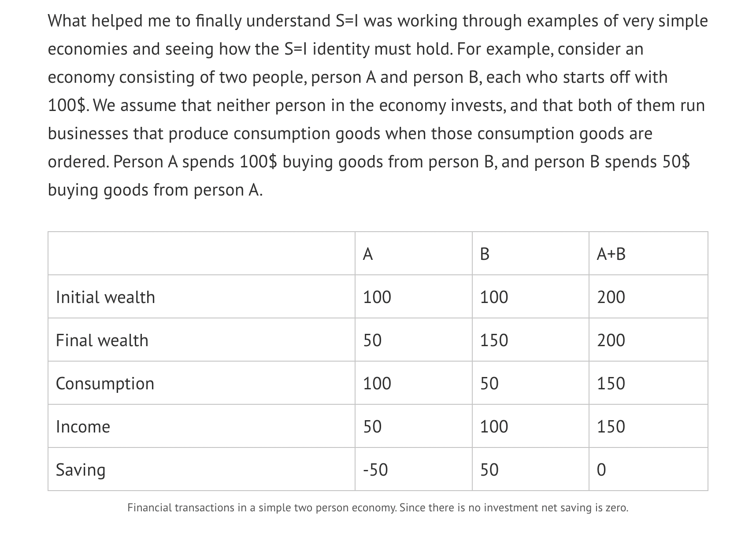Image resolution: width=756 pixels, height=547 pixels.
Task: Select the Final wealth row label
Action: 102,340
